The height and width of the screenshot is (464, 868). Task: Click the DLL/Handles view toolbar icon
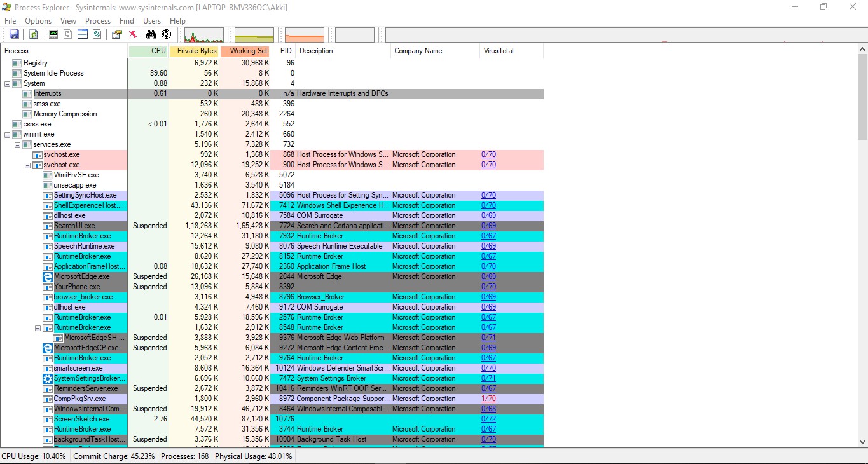(x=97, y=34)
